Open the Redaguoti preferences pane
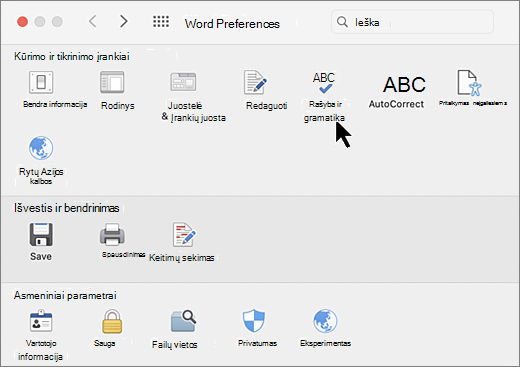This screenshot has height=367, width=520. coord(256,82)
